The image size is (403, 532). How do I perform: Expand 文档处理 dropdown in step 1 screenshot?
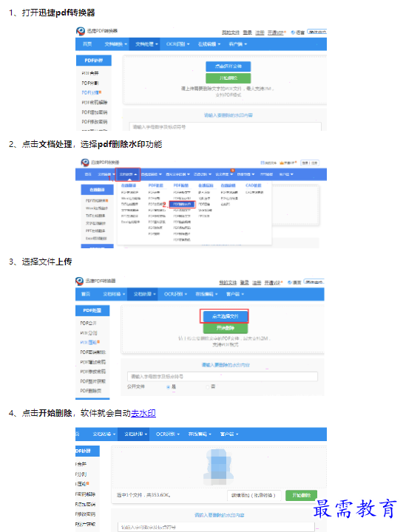[146, 44]
